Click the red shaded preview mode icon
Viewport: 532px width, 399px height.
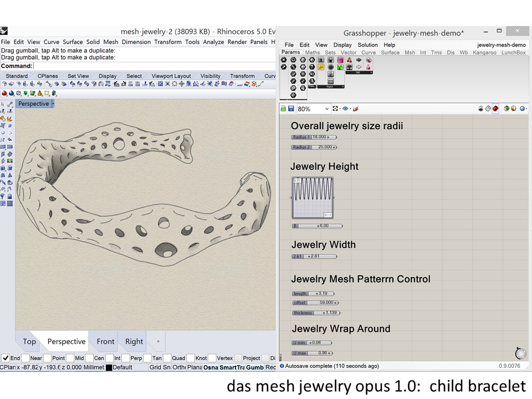tap(495, 109)
